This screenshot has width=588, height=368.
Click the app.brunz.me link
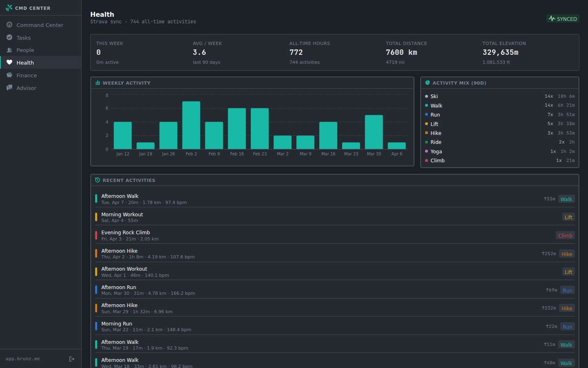coord(23,359)
